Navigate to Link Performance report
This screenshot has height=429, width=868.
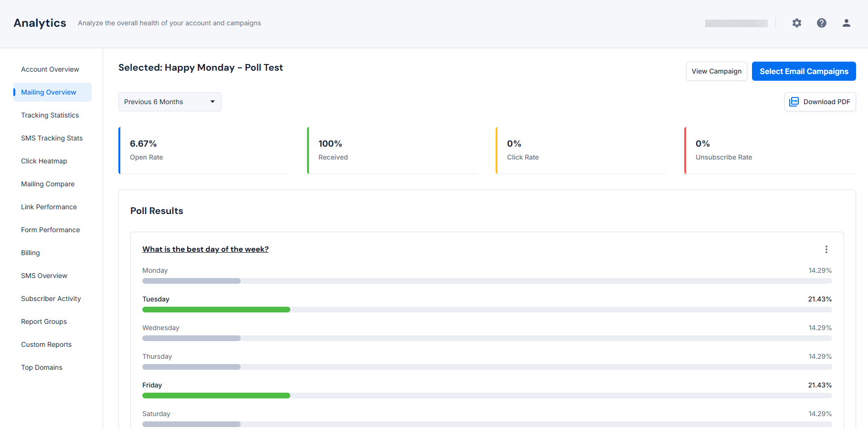tap(49, 207)
